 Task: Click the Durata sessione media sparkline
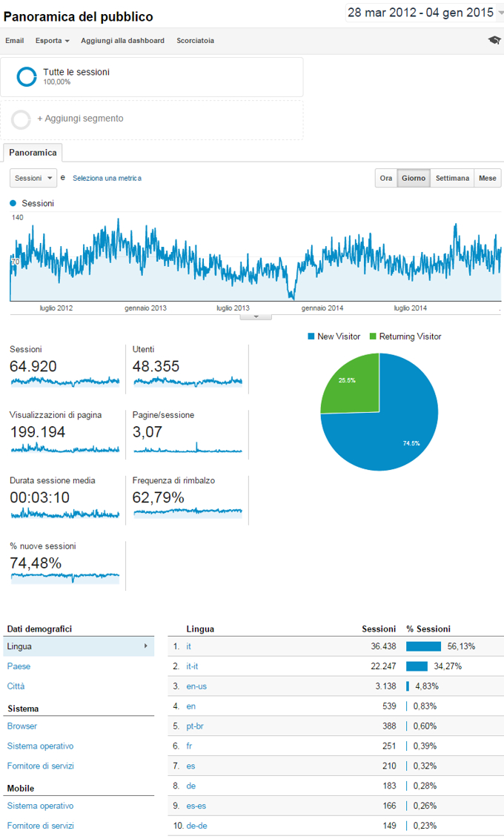coord(64,513)
